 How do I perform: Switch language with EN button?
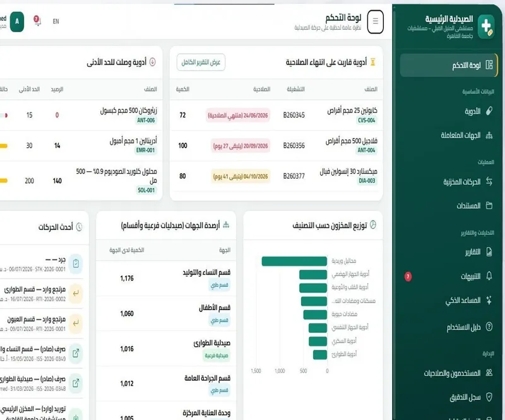point(56,21)
